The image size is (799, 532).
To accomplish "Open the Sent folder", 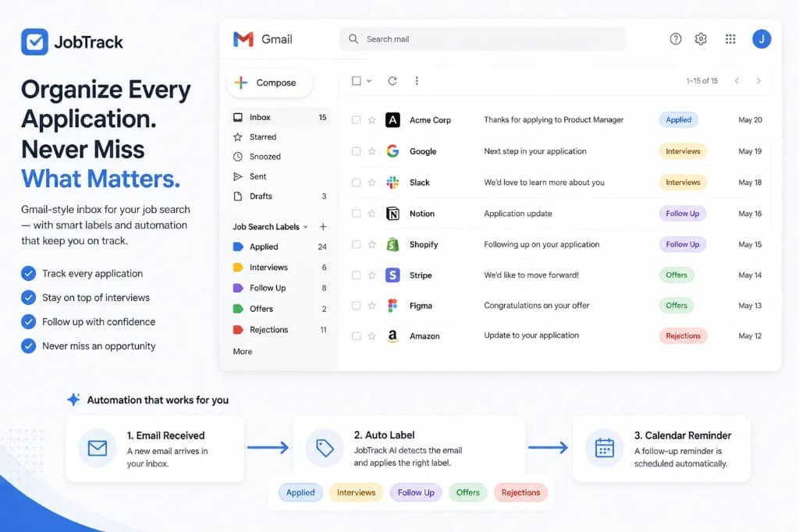I will click(x=280, y=176).
